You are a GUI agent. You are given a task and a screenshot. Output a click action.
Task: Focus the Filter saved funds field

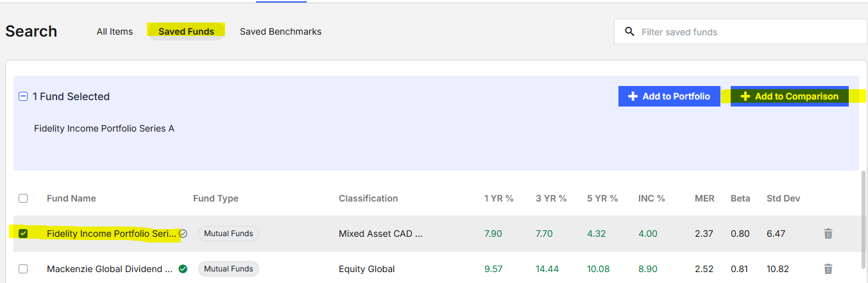click(740, 31)
